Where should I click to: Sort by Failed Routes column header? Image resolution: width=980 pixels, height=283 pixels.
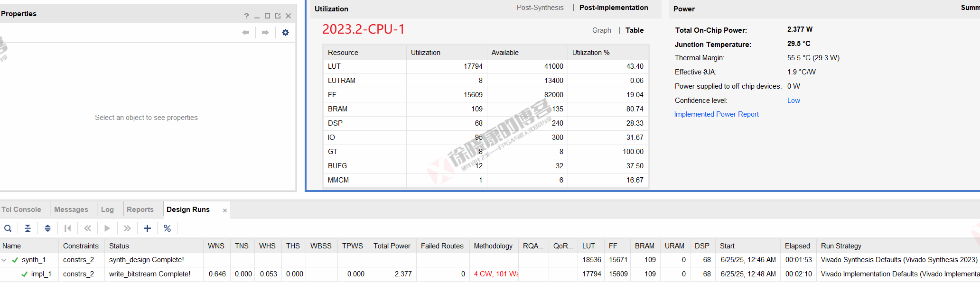tap(442, 246)
